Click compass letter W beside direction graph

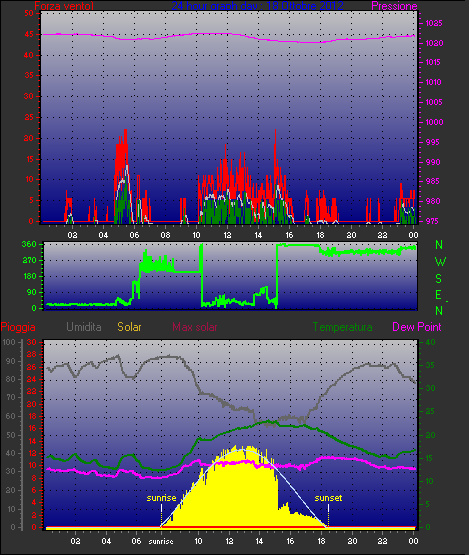click(x=440, y=262)
